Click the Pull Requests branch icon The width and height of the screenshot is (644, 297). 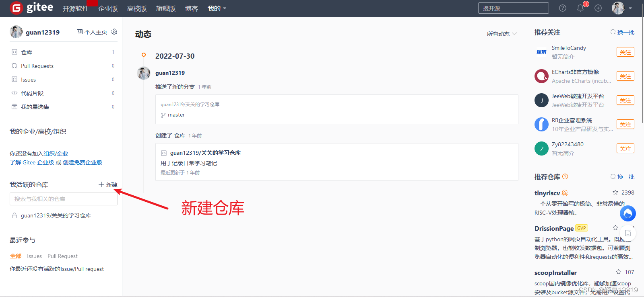pos(14,66)
